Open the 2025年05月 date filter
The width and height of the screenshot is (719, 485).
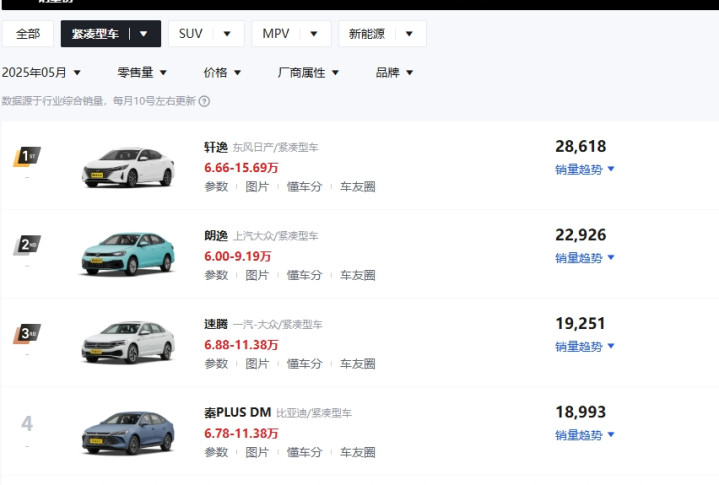coord(41,72)
